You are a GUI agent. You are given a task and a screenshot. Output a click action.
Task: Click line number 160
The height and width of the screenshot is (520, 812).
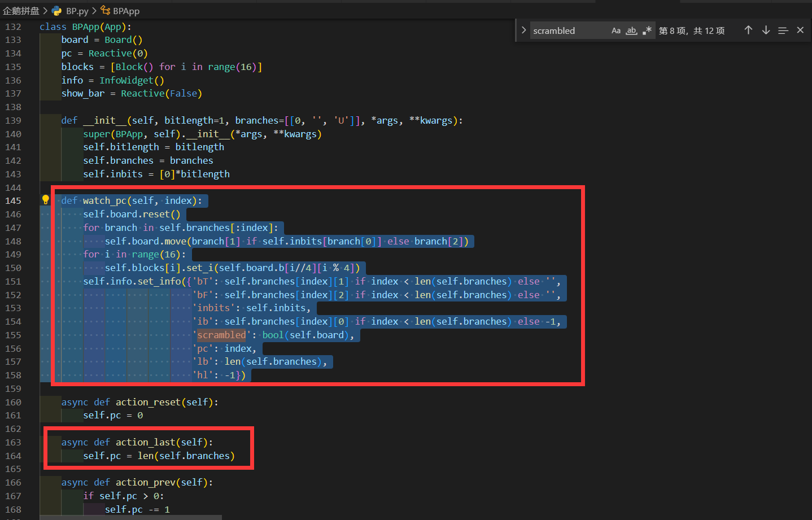13,402
